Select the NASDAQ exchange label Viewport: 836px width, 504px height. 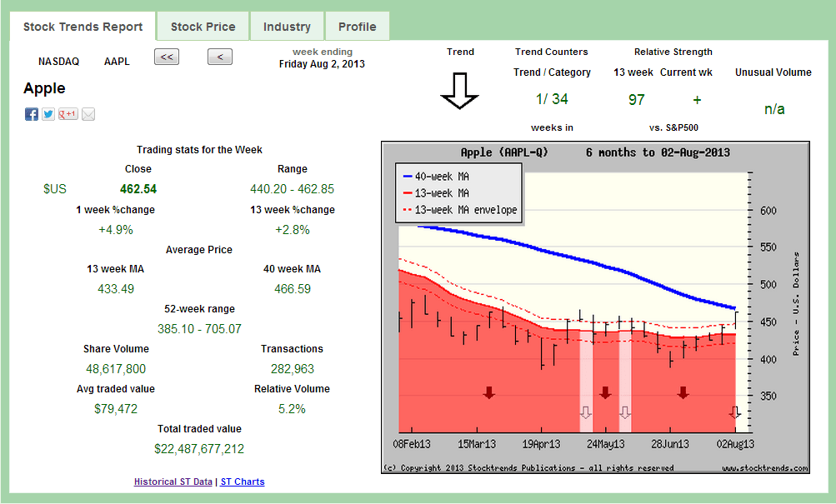[x=58, y=62]
